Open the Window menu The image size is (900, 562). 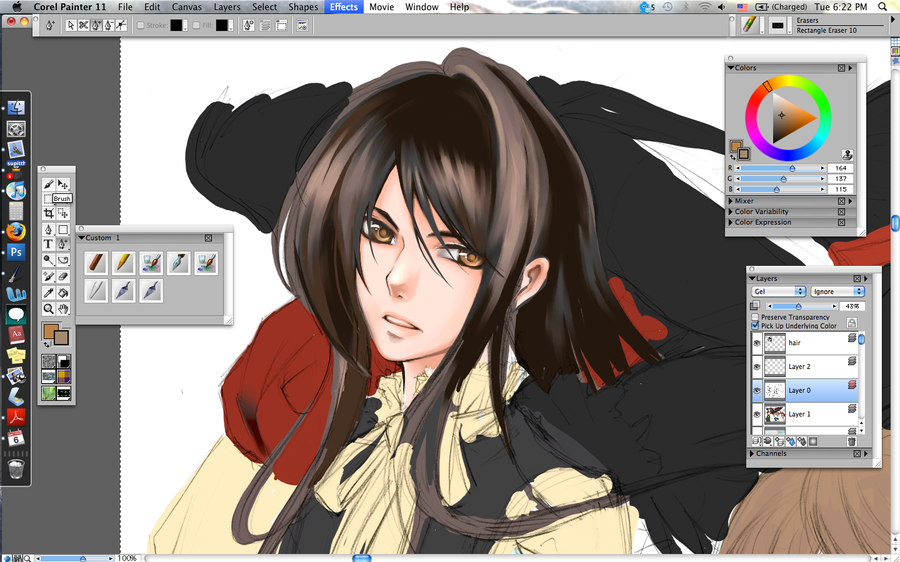click(x=422, y=7)
